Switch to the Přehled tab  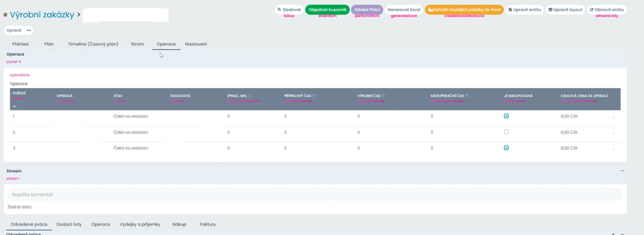19,44
